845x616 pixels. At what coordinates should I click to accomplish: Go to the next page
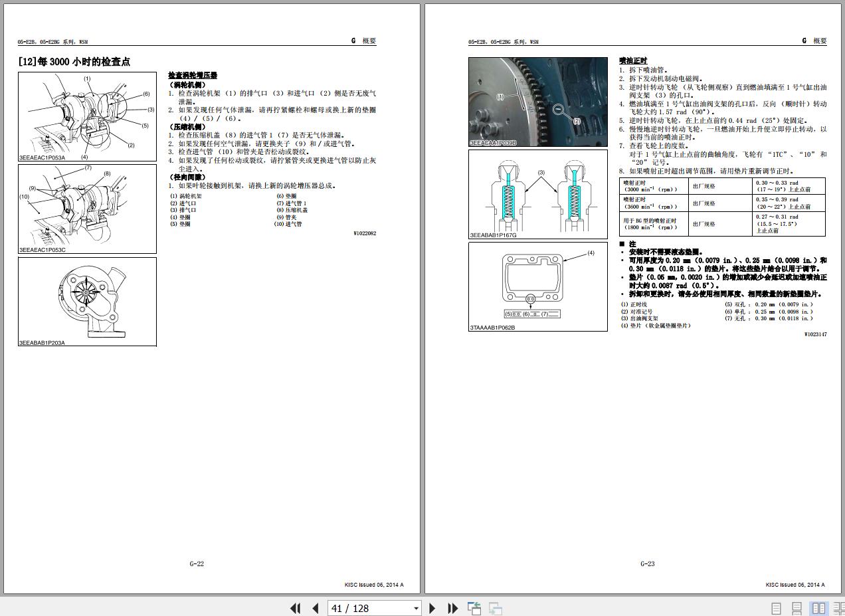pyautogui.click(x=432, y=608)
